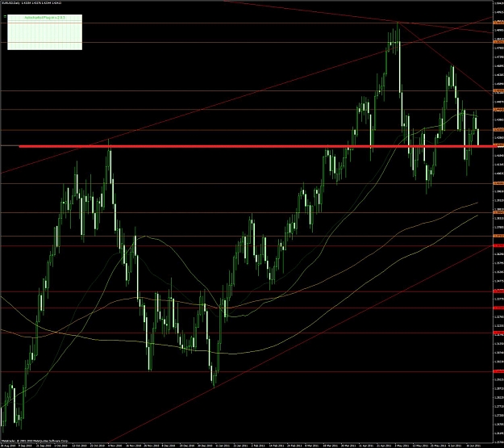504x448 pixels.
Task: Click the 11 Jan 2011 date label
Action: (x=222, y=446)
